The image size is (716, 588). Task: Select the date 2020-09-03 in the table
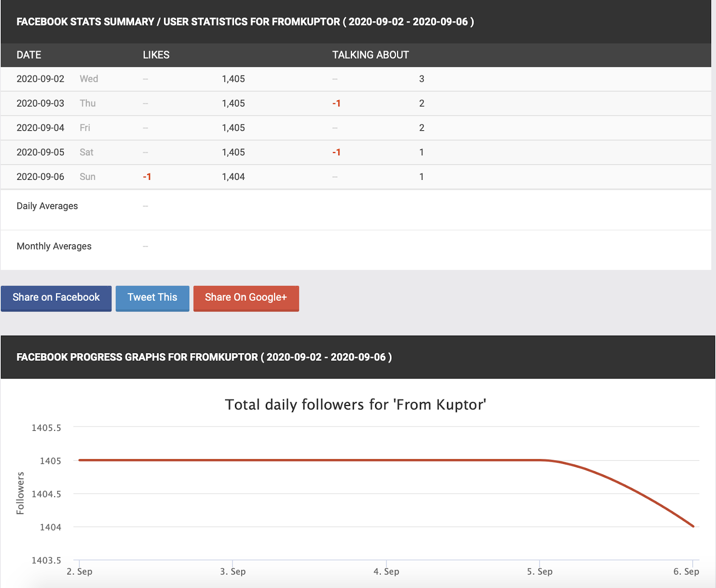pyautogui.click(x=40, y=103)
